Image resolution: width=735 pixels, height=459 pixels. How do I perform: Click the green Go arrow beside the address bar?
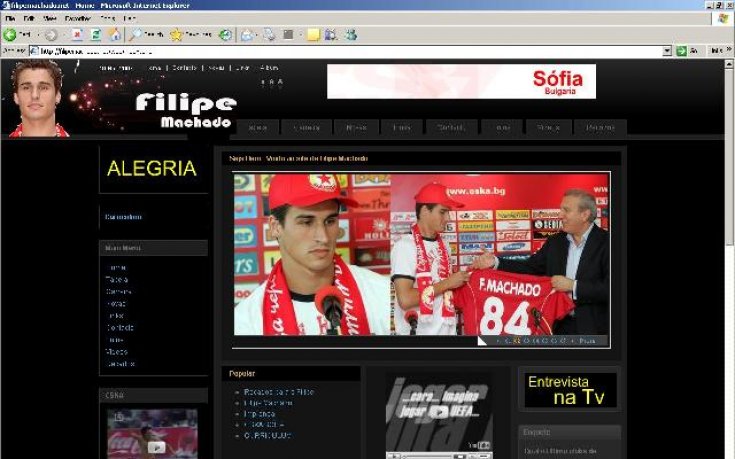(x=681, y=51)
